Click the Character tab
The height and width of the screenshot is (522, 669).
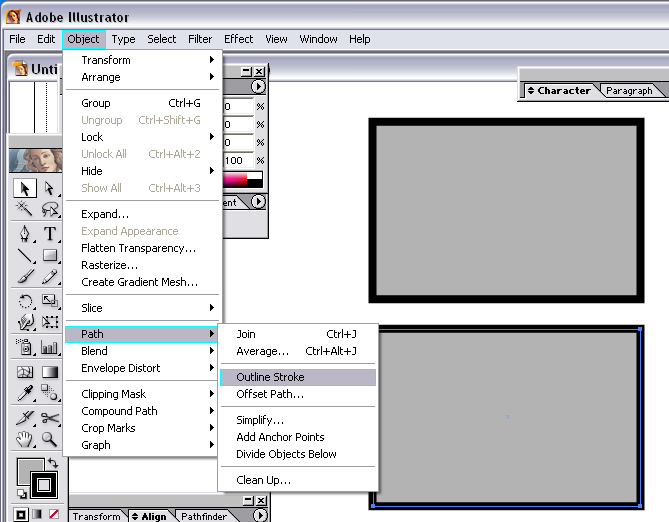pyautogui.click(x=559, y=90)
